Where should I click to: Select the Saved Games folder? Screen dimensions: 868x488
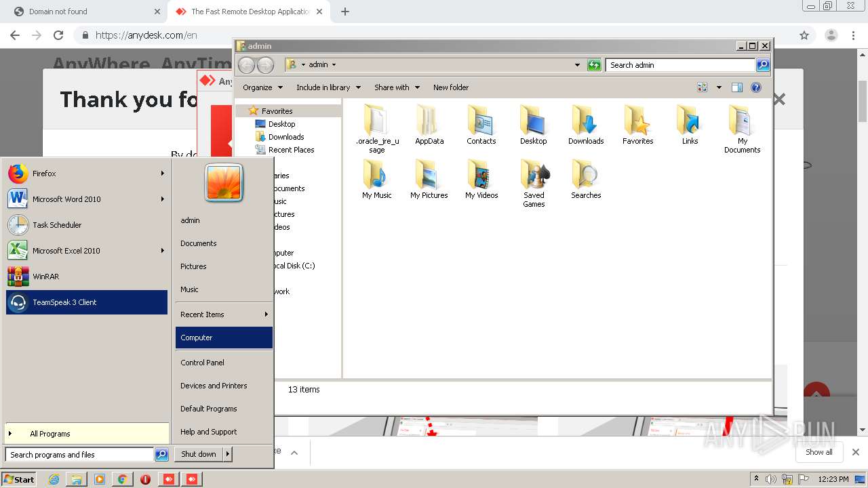pyautogui.click(x=534, y=183)
